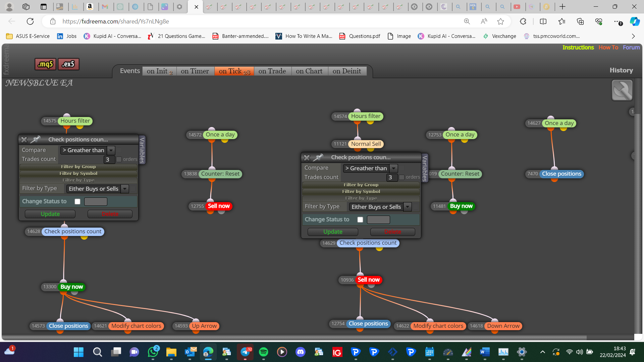This screenshot has height=362, width=644.
Task: Close the right Check positions count panel
Action: coord(307,158)
